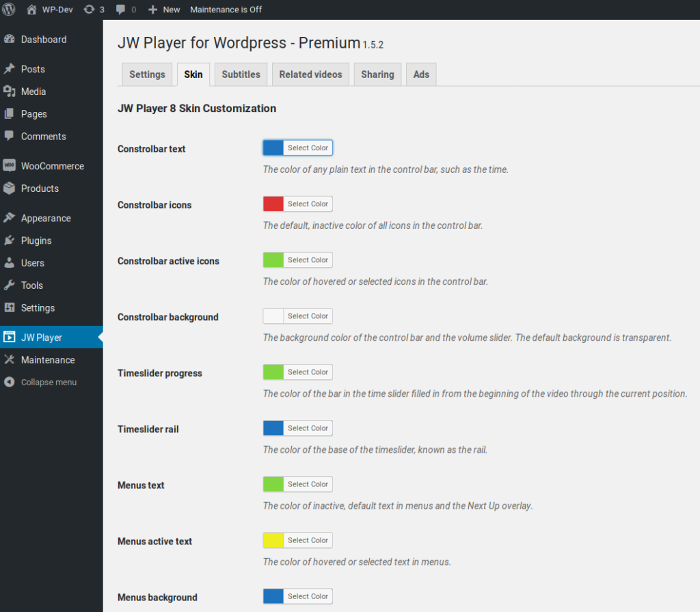Click Select Color for Timeslider progress

pos(308,372)
